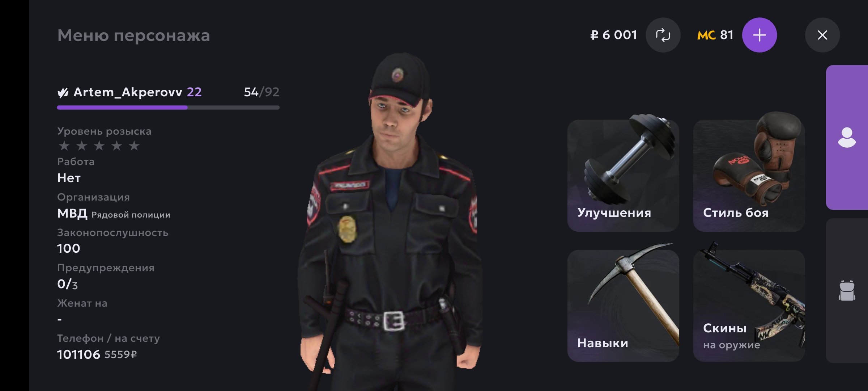Click the experience progress bar
868x391 pixels.
click(x=168, y=108)
